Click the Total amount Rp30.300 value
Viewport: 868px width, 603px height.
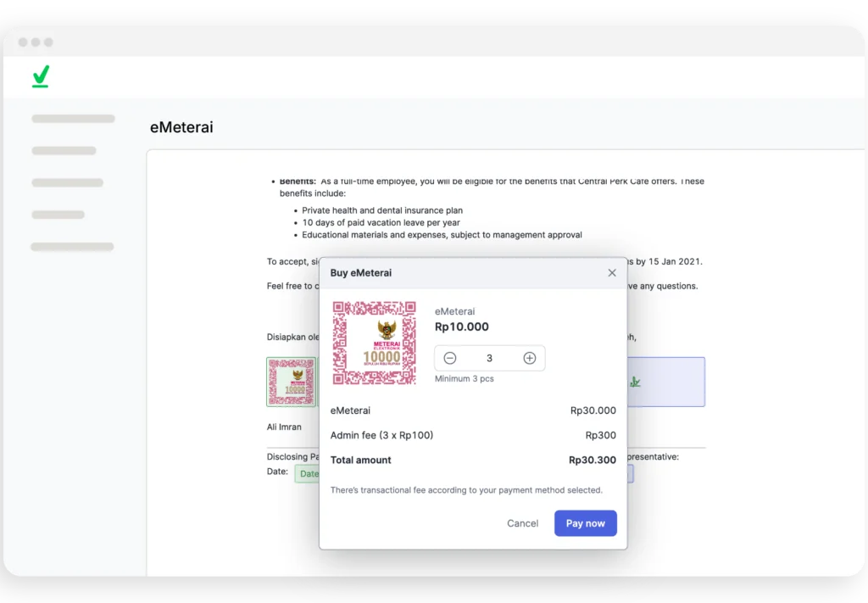coord(592,461)
